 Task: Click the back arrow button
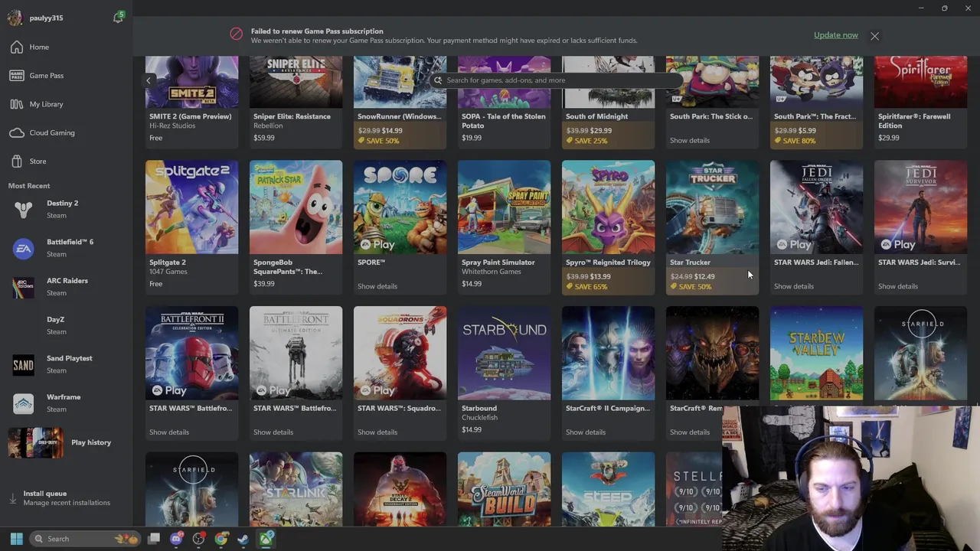tap(149, 80)
